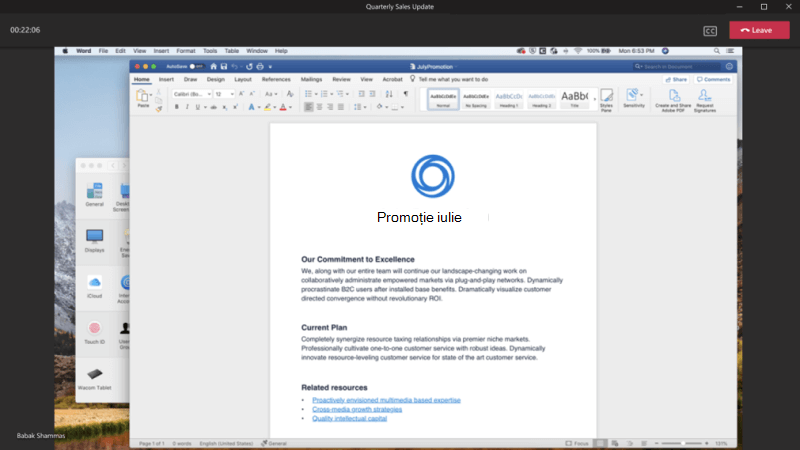Apply Superscript formatting
Image resolution: width=800 pixels, height=450 pixels.
click(235, 107)
